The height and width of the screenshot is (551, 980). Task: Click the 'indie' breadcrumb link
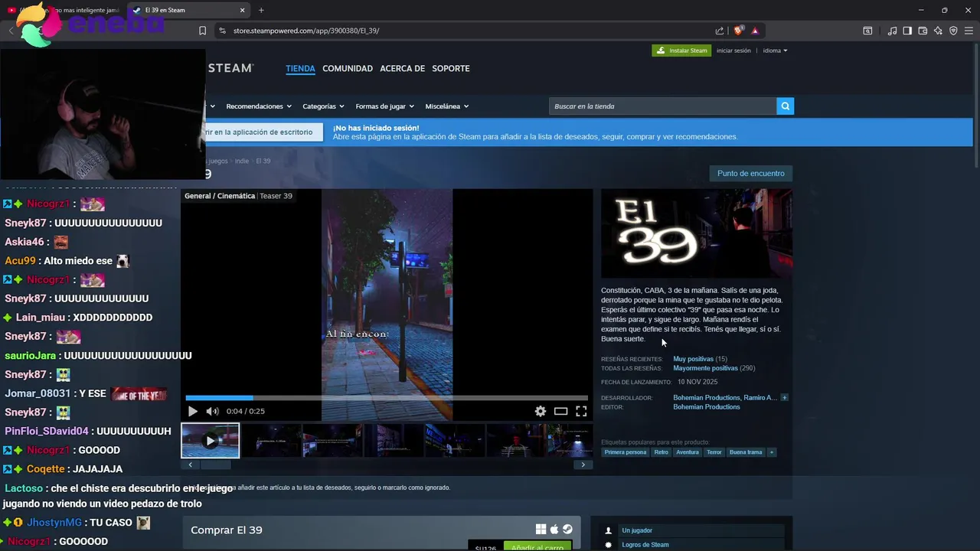pyautogui.click(x=242, y=161)
